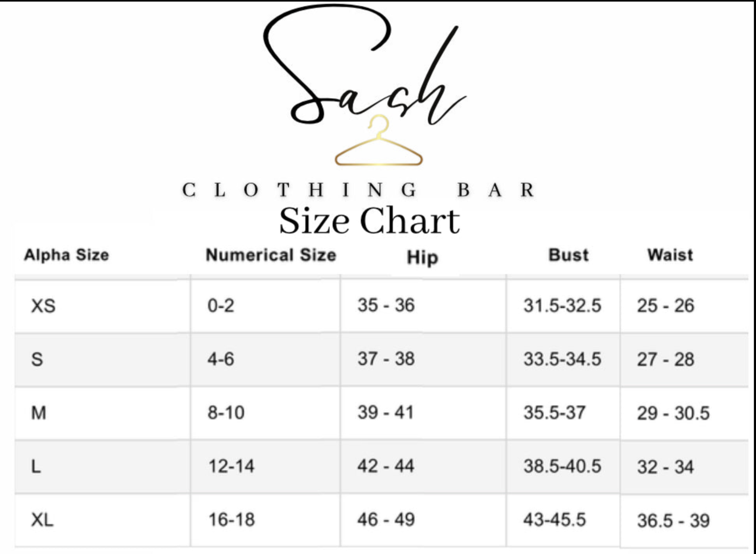The image size is (756, 554).
Task: Click the Waist column header
Action: [x=670, y=255]
